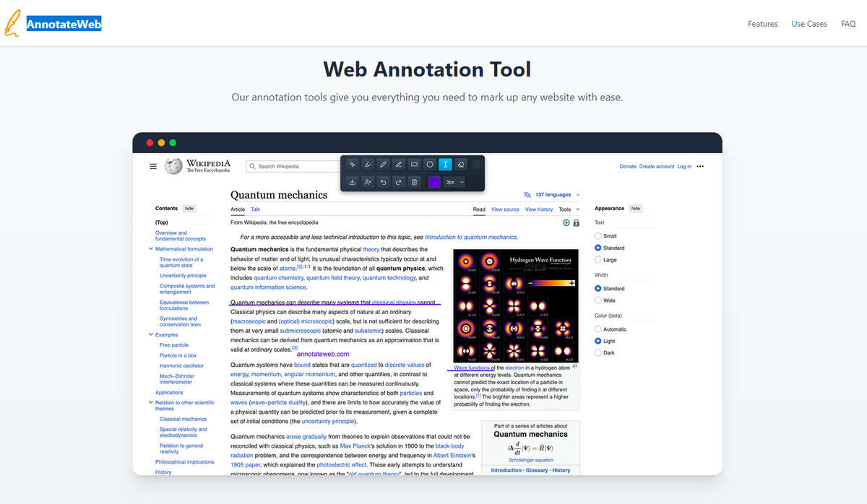
Task: Click the padlock icon beside article header
Action: (576, 223)
